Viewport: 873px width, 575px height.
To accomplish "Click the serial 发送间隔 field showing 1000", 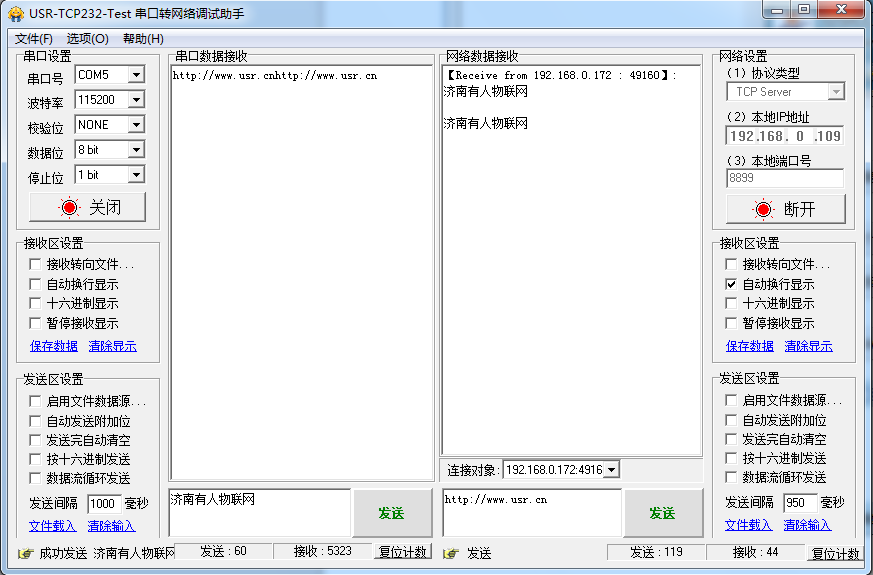I will coord(103,504).
